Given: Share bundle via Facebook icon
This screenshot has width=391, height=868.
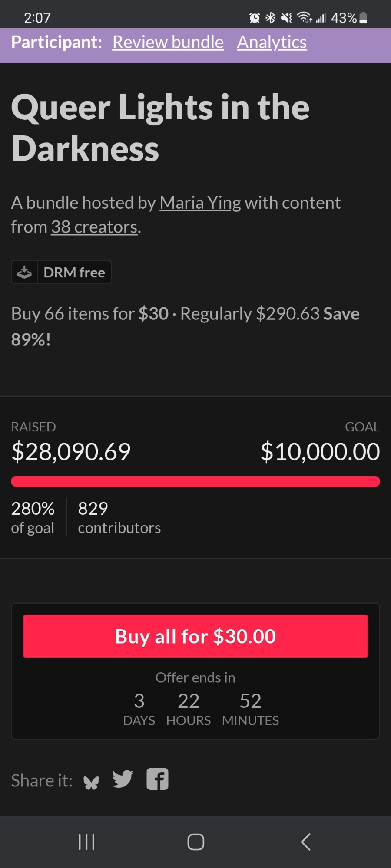Looking at the screenshot, I should pyautogui.click(x=157, y=779).
